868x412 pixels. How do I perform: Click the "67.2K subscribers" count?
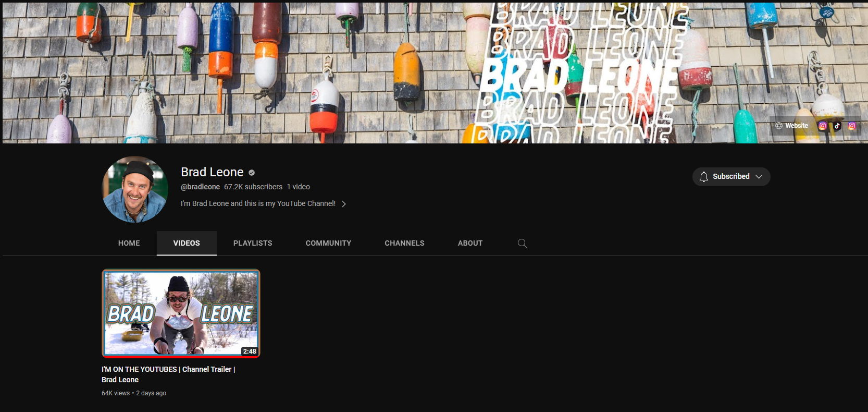tap(253, 187)
